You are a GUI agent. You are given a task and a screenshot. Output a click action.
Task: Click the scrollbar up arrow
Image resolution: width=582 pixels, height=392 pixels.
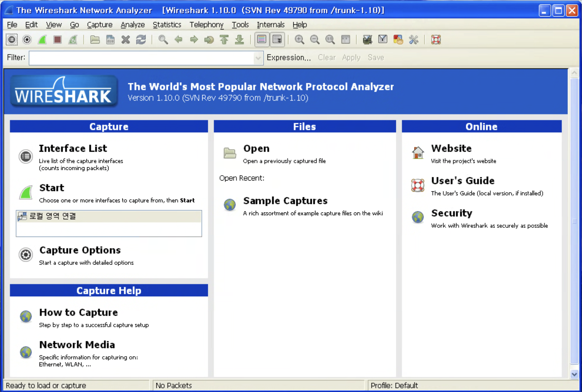click(574, 73)
